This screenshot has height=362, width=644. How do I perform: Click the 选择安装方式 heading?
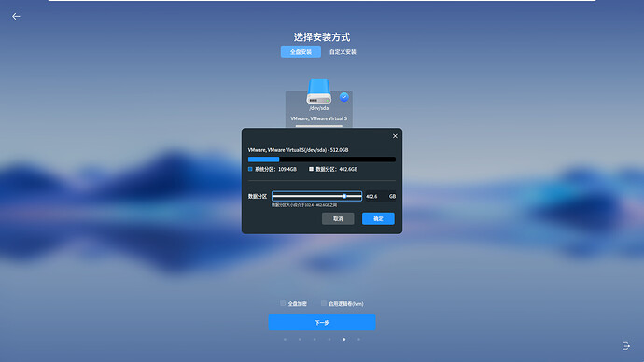click(x=322, y=37)
